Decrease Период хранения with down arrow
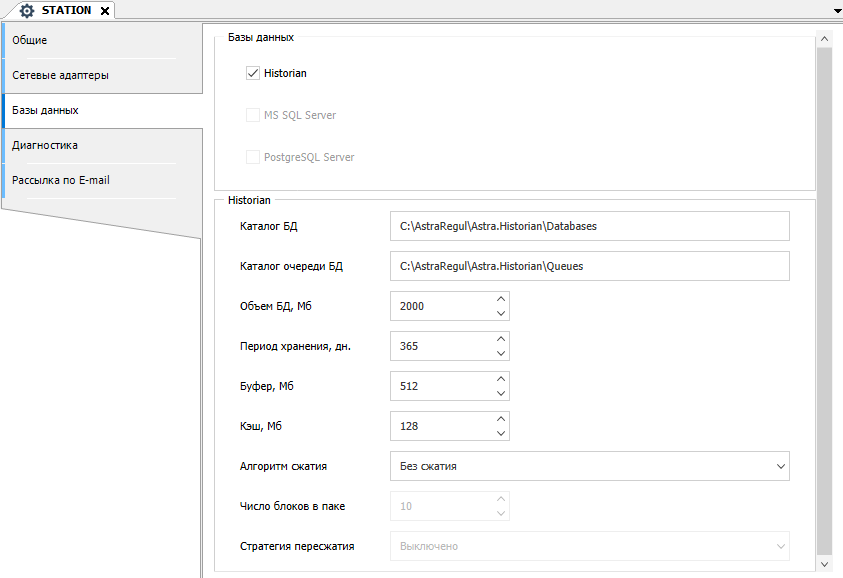843x578 pixels. (501, 353)
